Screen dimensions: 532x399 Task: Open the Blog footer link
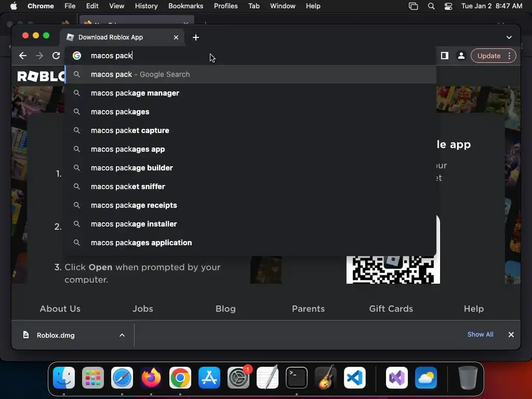(x=225, y=309)
